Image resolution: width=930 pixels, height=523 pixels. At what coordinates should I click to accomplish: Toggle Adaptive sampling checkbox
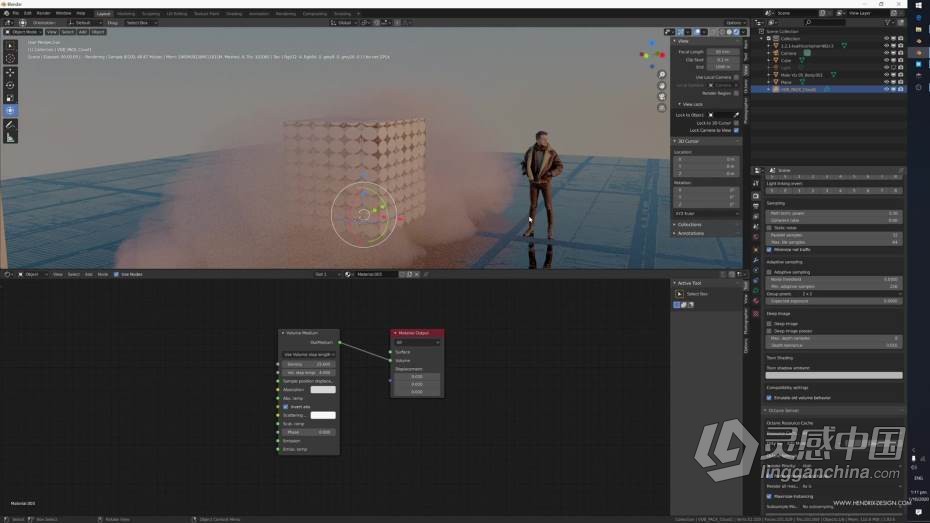click(x=769, y=272)
